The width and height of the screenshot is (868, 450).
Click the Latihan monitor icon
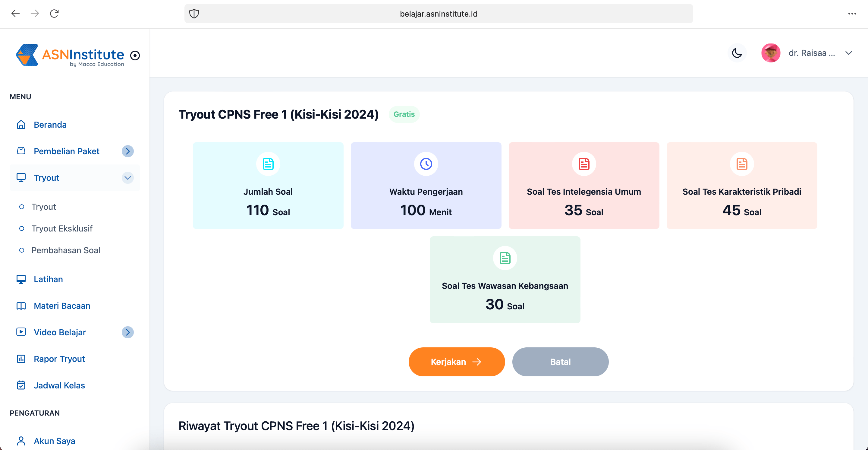click(x=21, y=279)
